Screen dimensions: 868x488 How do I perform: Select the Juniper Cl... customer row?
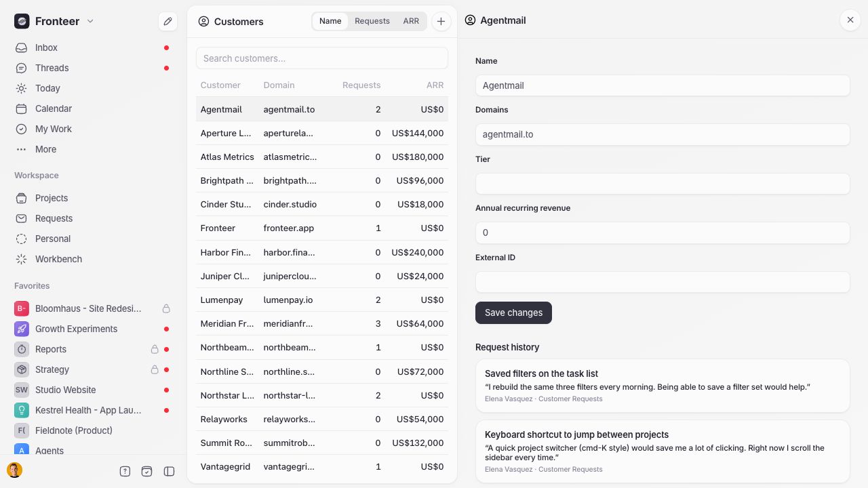click(322, 276)
